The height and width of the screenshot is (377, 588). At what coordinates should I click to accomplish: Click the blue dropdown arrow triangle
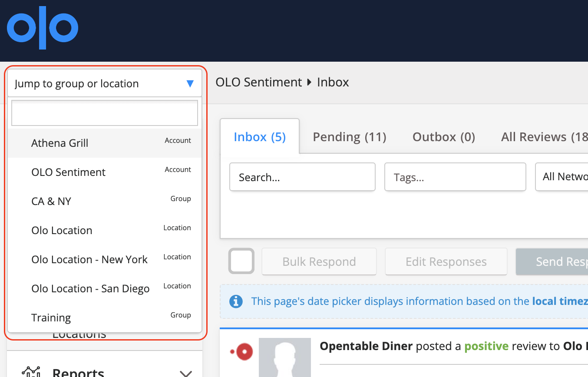[x=190, y=84]
